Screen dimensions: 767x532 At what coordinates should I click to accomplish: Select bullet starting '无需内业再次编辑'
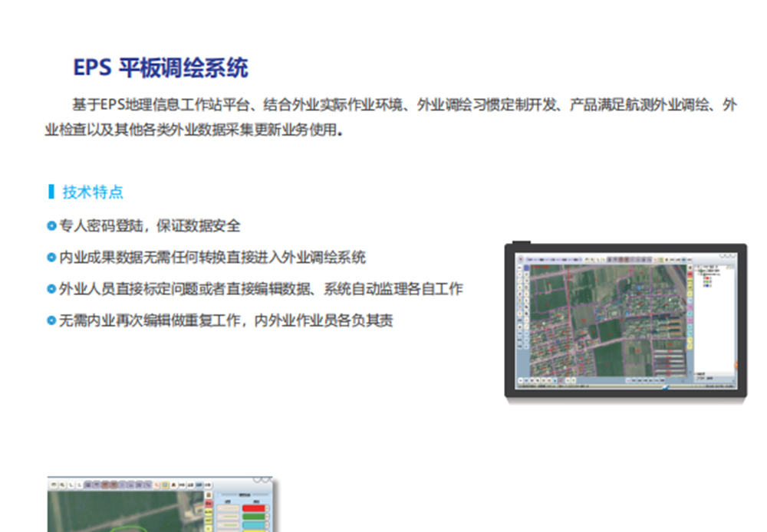click(x=220, y=320)
